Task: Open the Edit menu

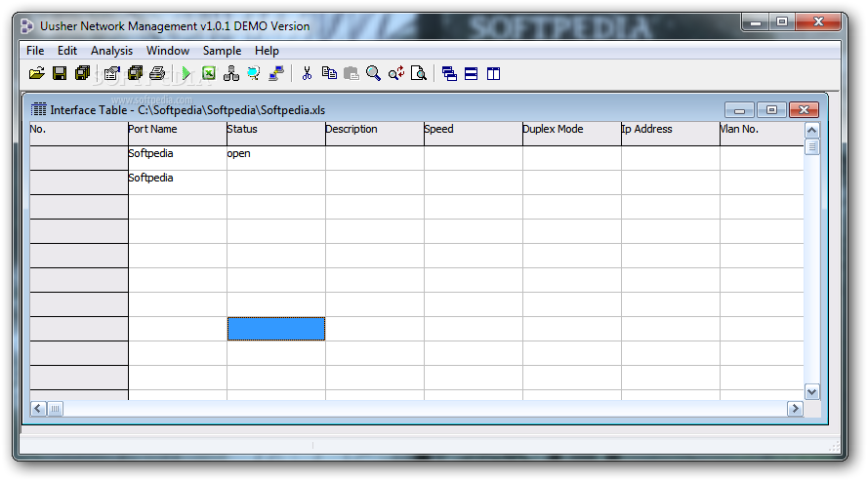Action: tap(67, 51)
